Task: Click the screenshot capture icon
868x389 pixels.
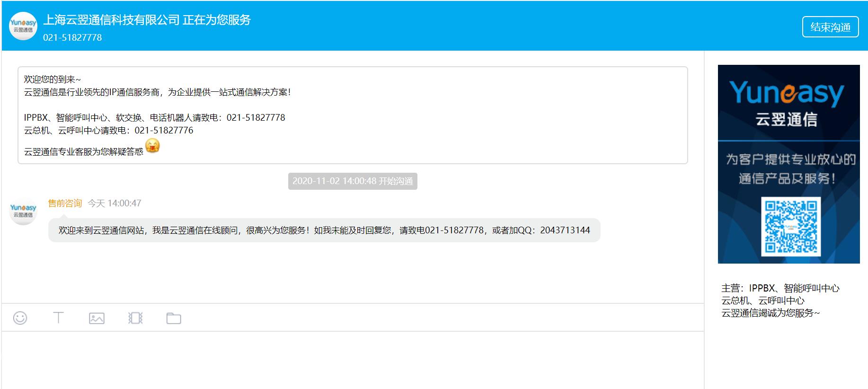Action: coord(135,318)
